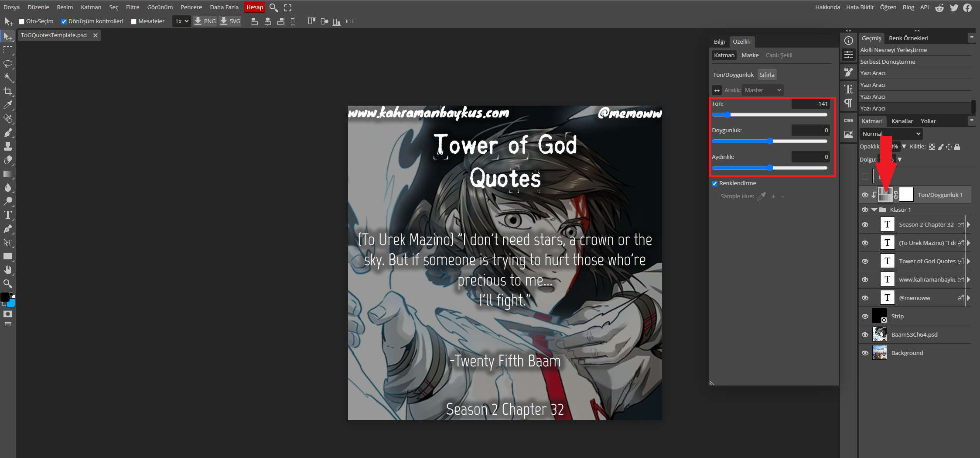Select the Dodge tool
The width and height of the screenshot is (980, 458).
[8, 201]
